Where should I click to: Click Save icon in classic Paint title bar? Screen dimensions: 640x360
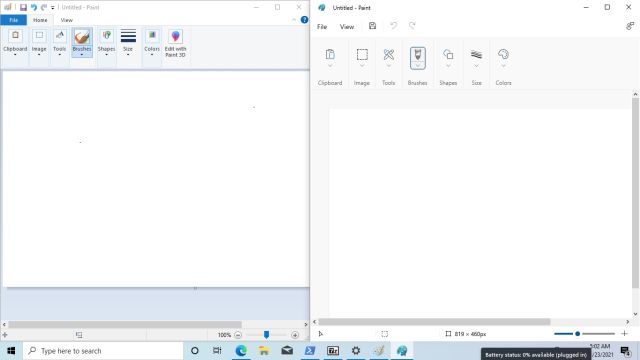click(x=23, y=7)
